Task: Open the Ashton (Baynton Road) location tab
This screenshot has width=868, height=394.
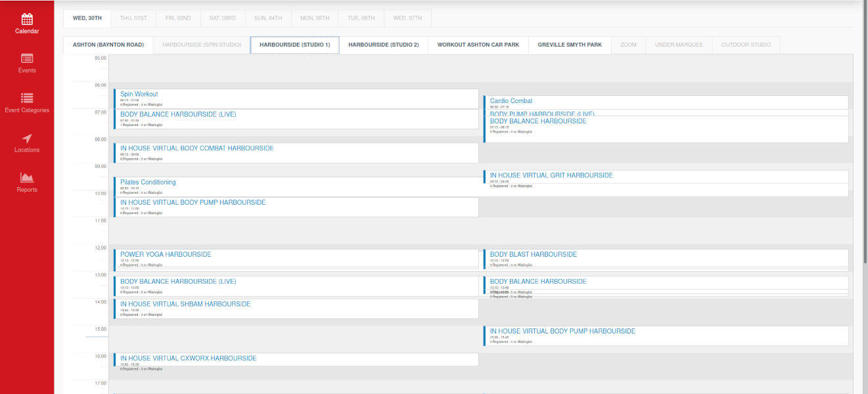Action: [x=108, y=45]
